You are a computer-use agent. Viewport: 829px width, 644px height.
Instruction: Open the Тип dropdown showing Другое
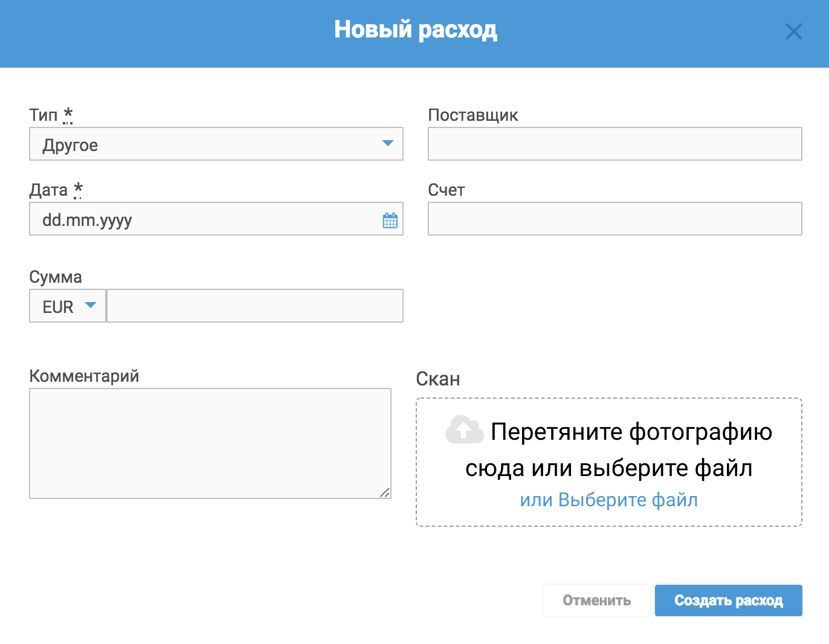tap(216, 144)
